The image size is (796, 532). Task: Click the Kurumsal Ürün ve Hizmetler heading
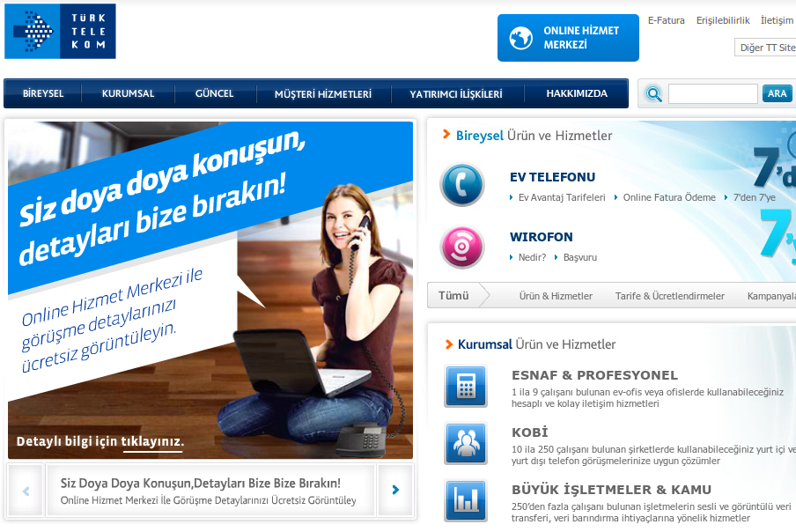point(536,344)
